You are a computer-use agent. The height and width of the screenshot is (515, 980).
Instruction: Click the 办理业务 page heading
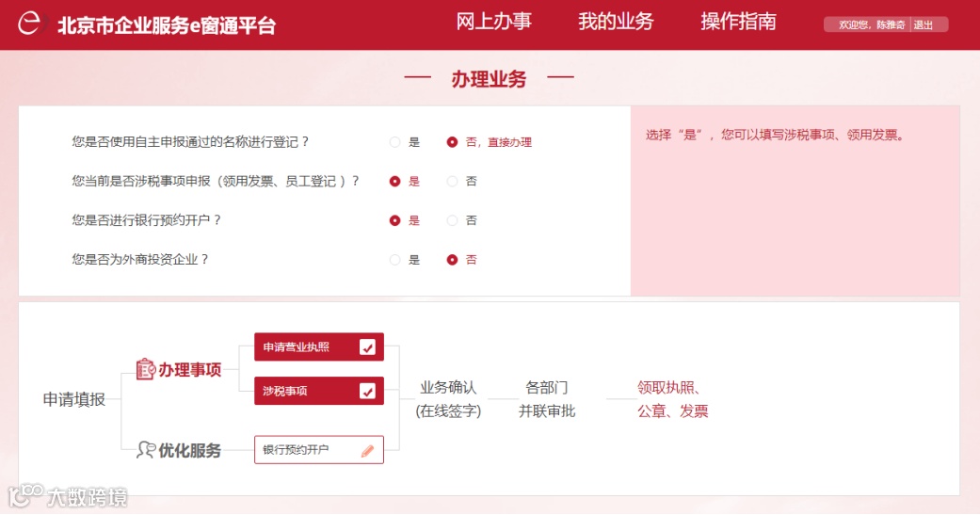click(x=489, y=79)
